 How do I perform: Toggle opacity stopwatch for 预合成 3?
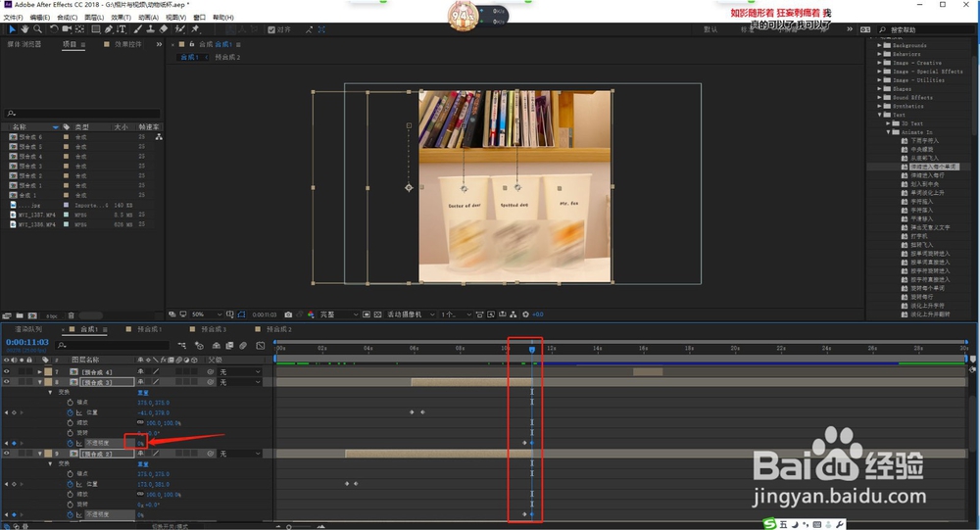coord(70,443)
